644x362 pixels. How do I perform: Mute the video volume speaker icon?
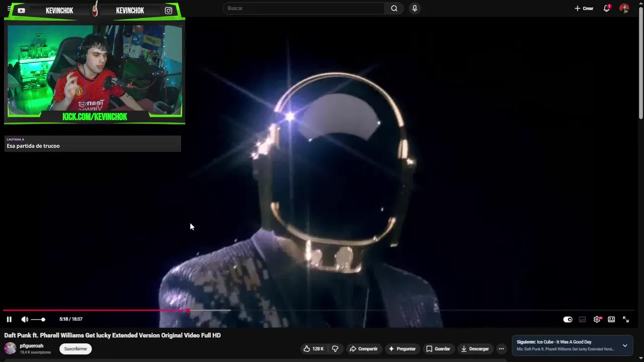(25, 319)
